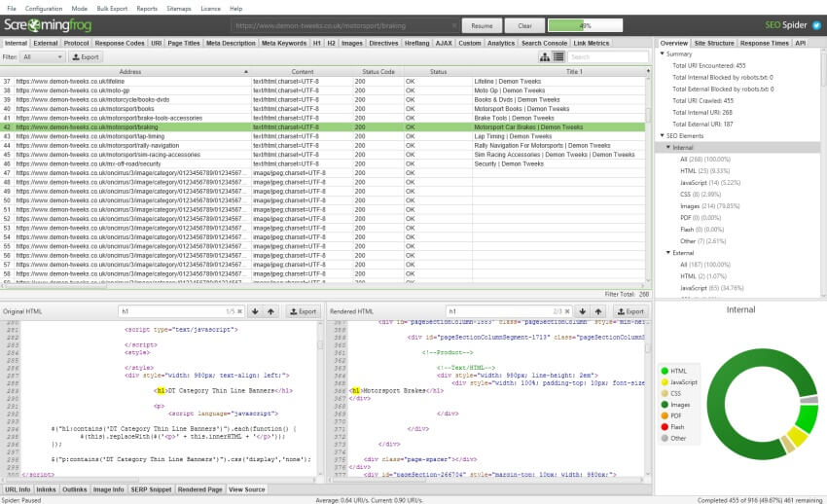Click the crawl URL input field

tap(345, 25)
